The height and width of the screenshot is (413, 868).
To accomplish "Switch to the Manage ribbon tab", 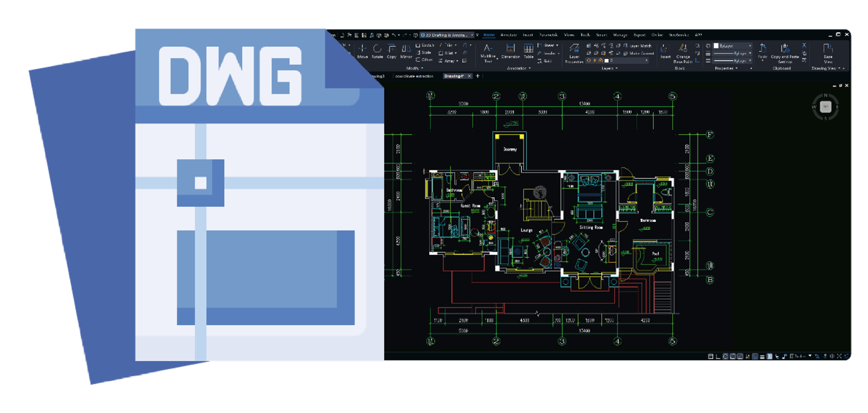I will pos(620,35).
